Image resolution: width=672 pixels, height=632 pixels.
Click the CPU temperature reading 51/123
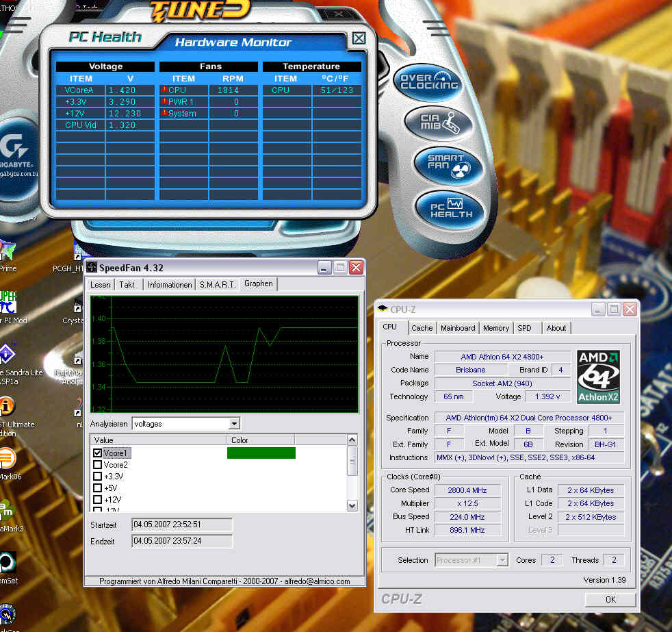point(337,90)
